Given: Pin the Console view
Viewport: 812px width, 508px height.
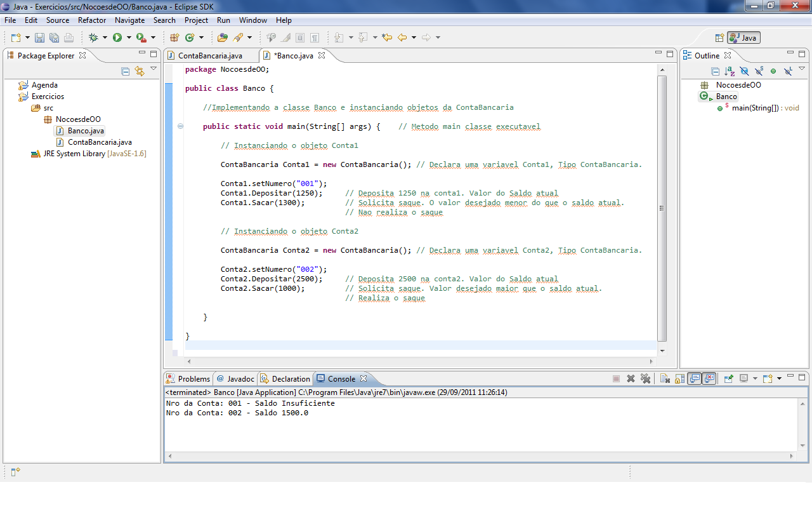Looking at the screenshot, I should [x=728, y=378].
